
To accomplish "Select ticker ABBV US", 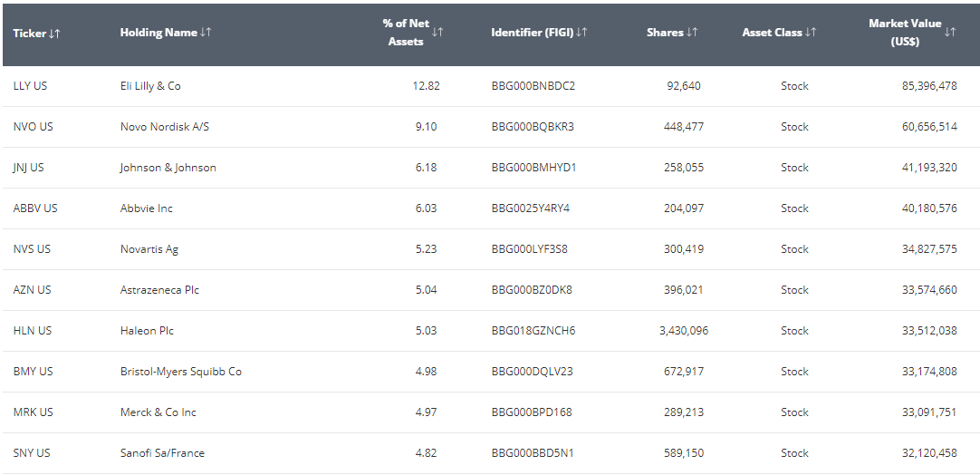I will pyautogui.click(x=35, y=208).
